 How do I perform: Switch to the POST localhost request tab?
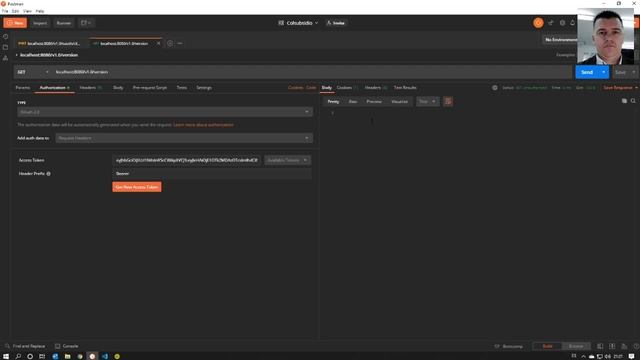49,43
